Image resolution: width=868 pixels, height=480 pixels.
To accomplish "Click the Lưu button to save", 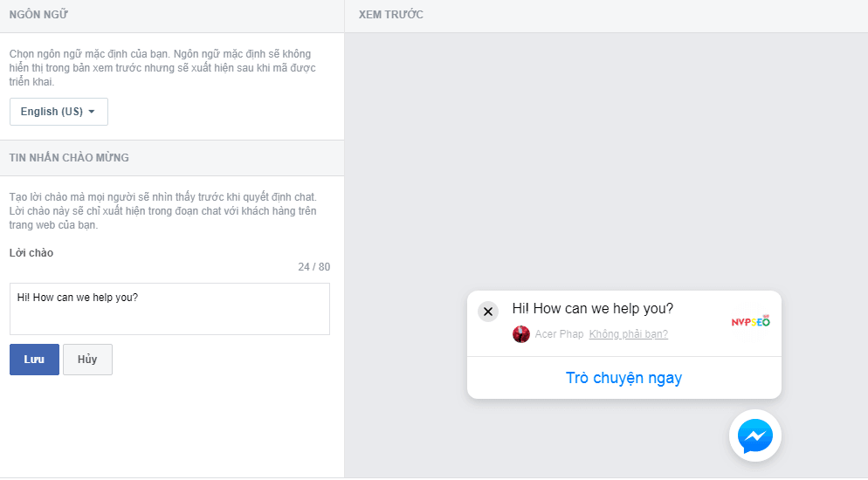I will [x=34, y=360].
